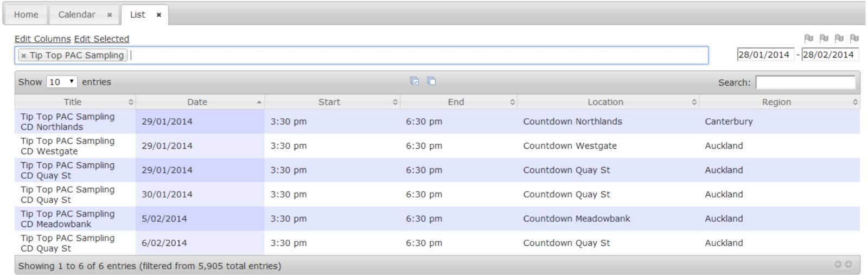Select the Tip Top PAC Sampling CD Northlands title
Image resolution: width=868 pixels, height=275 pixels.
(68, 121)
